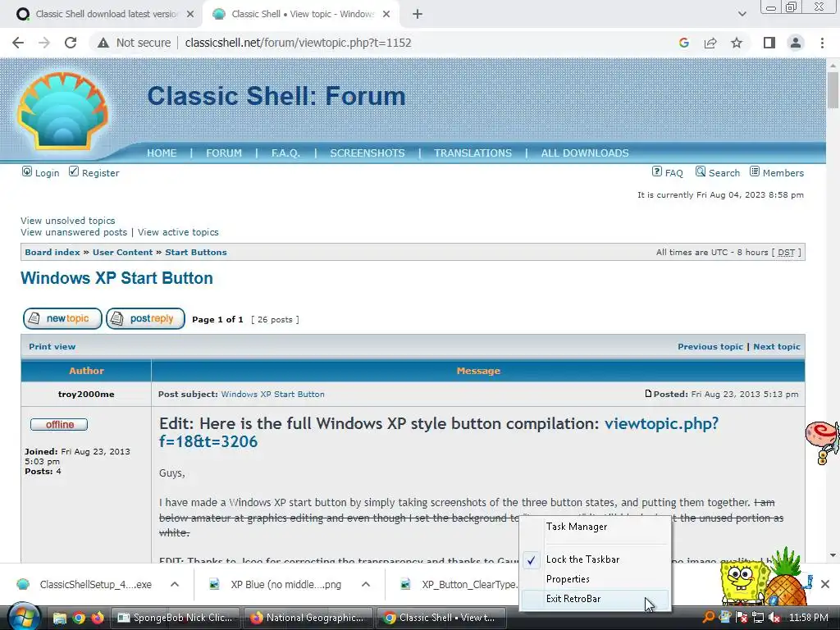Open the file explorer quick launch icon

point(59,618)
